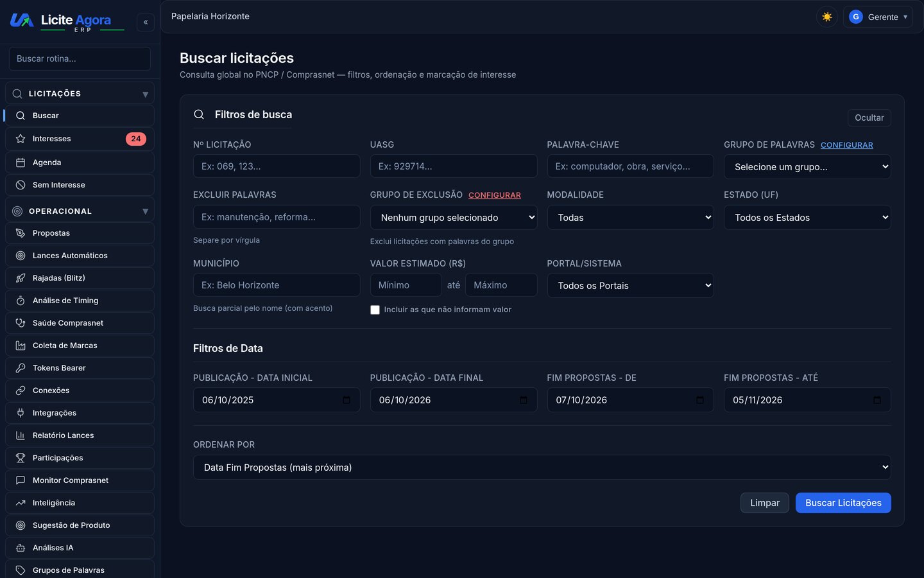Open Inteligência in sidebar
Screen dimensions: 924x578
coord(80,503)
